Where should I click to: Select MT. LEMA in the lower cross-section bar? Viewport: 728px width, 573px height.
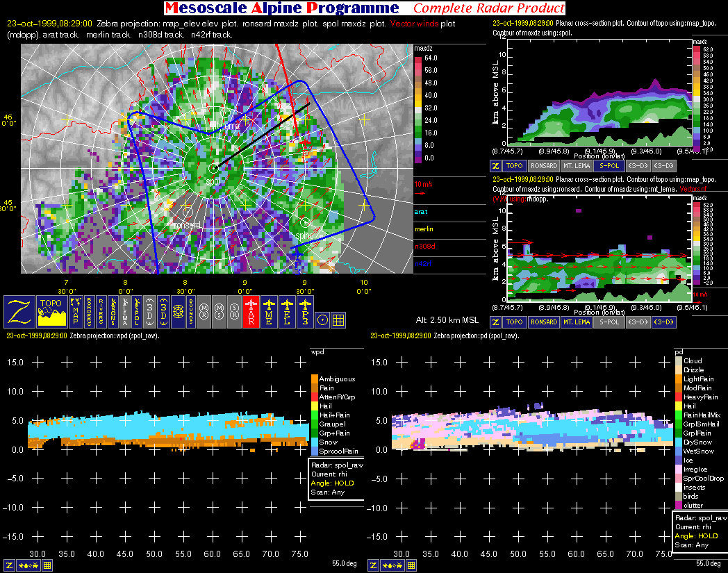click(577, 322)
